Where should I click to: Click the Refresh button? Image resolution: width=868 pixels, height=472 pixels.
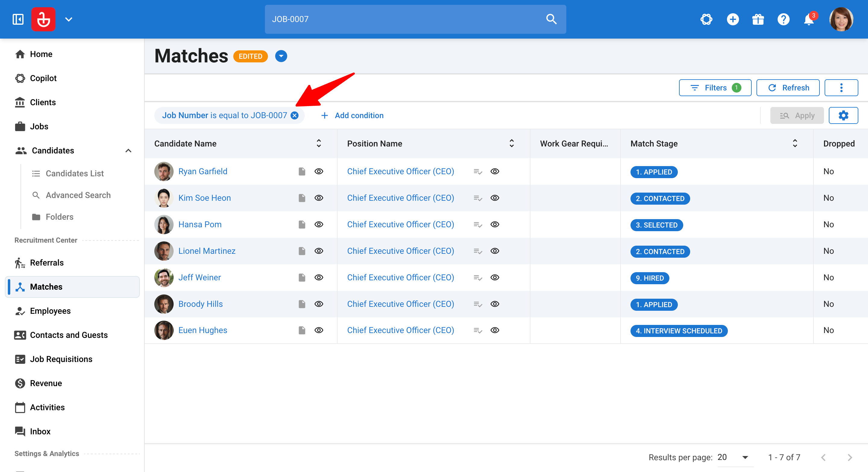click(x=788, y=88)
